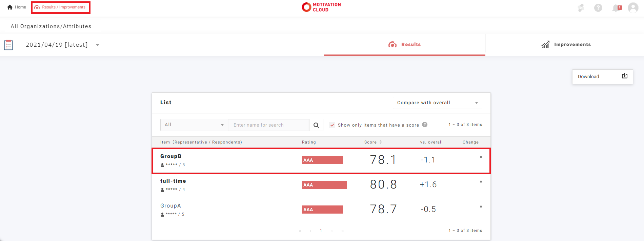
Task: Uncheck 'Show only items that have a score'
Action: click(332, 125)
